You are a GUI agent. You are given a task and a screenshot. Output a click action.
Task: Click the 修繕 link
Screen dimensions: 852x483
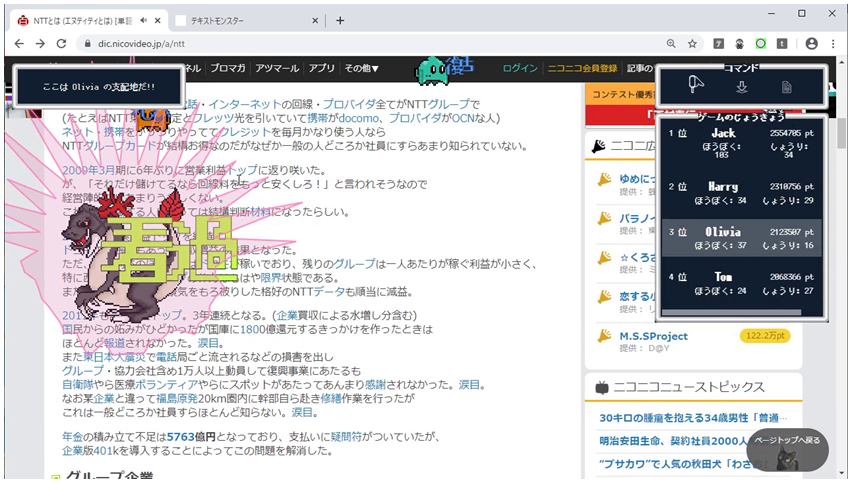(330, 398)
